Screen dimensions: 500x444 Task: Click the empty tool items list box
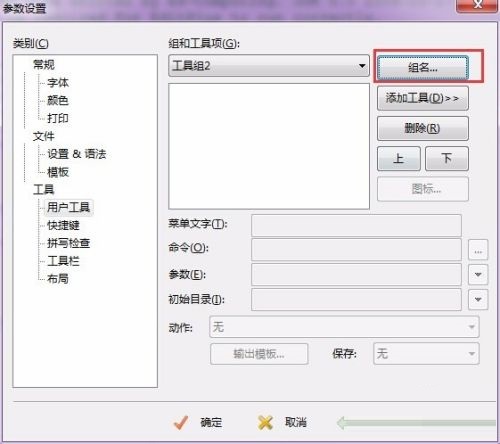(x=269, y=146)
